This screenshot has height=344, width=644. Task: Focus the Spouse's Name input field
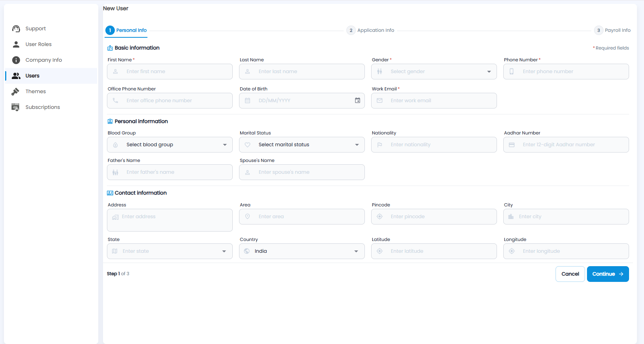302,172
